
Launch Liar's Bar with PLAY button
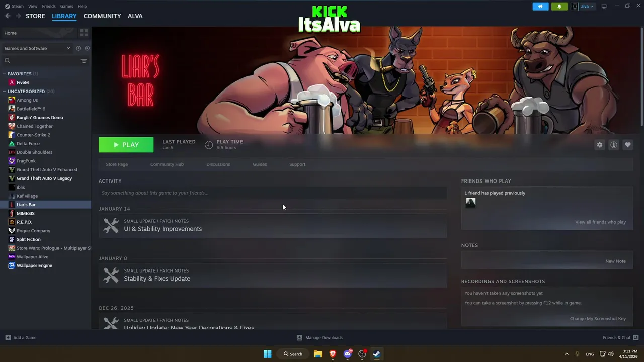coord(126,145)
